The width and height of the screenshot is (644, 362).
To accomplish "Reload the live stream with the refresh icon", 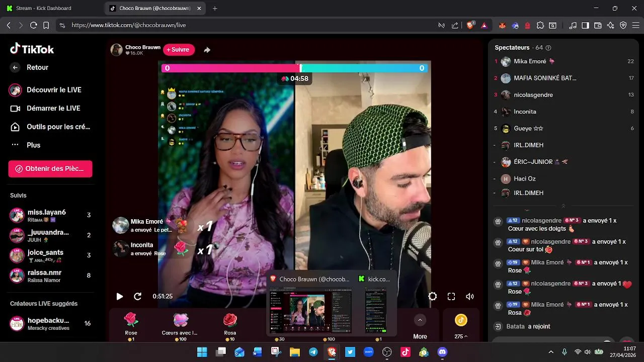I will tap(137, 297).
